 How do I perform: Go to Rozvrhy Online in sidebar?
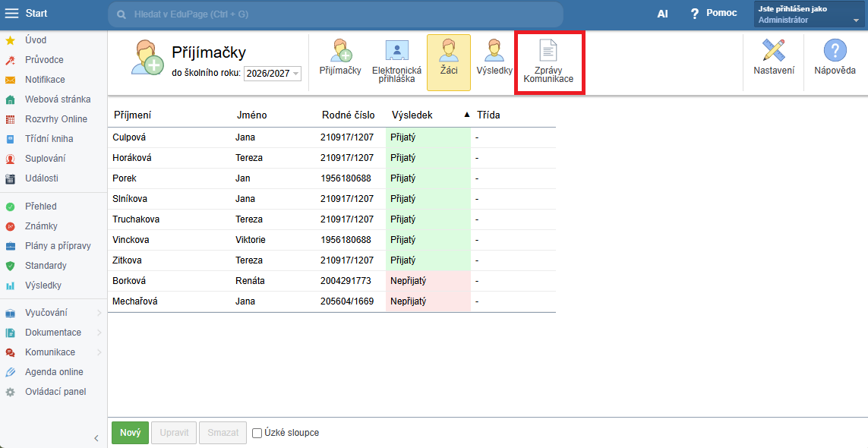pos(55,119)
